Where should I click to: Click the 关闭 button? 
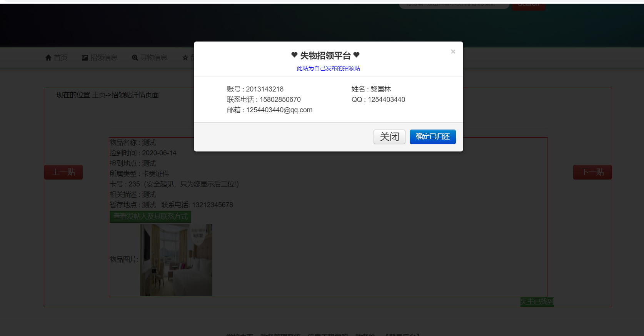389,137
